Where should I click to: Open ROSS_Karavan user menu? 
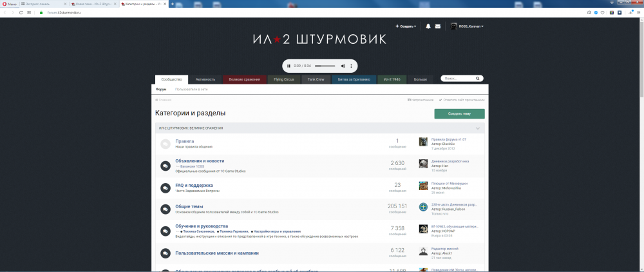click(x=471, y=26)
